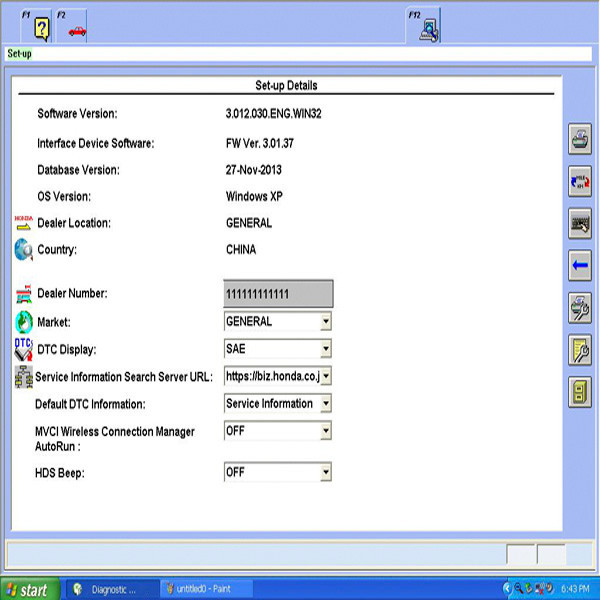Click the F2 red car vehicle icon
The image size is (600, 600).
(x=75, y=28)
